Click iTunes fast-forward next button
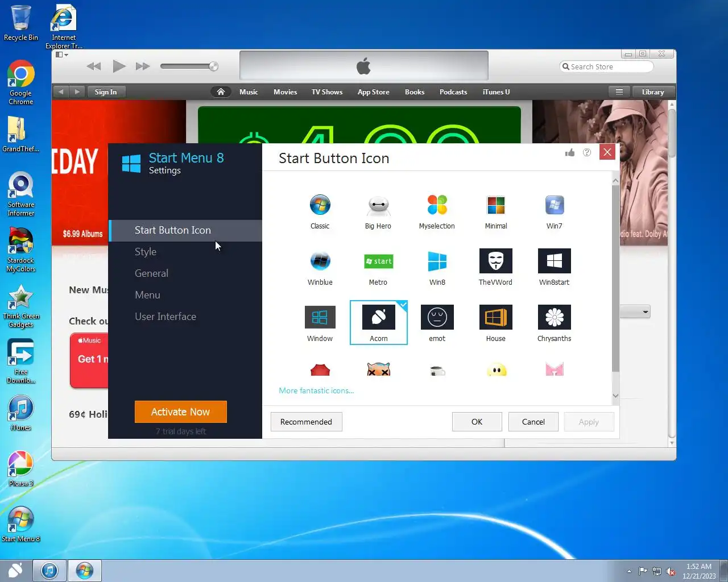The height and width of the screenshot is (582, 728). point(143,66)
